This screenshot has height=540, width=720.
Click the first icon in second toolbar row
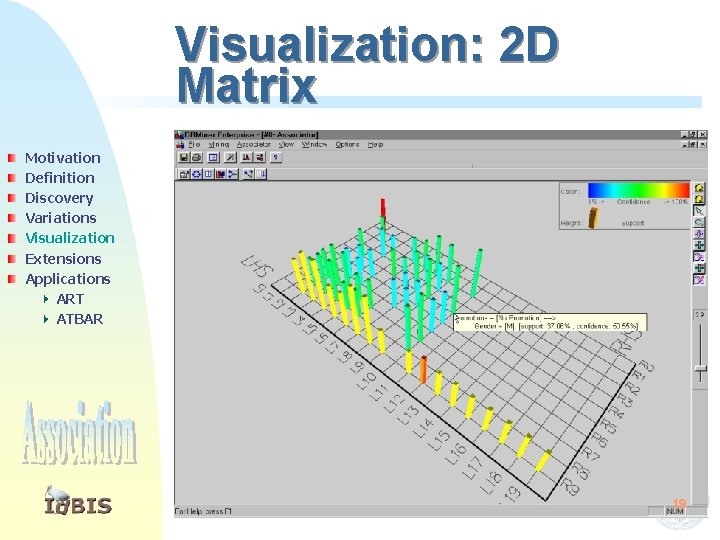[184, 174]
